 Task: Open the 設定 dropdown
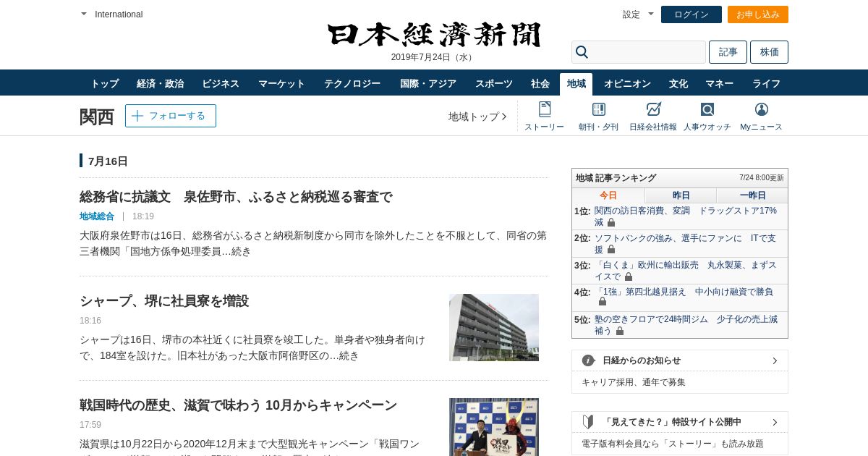click(x=638, y=14)
